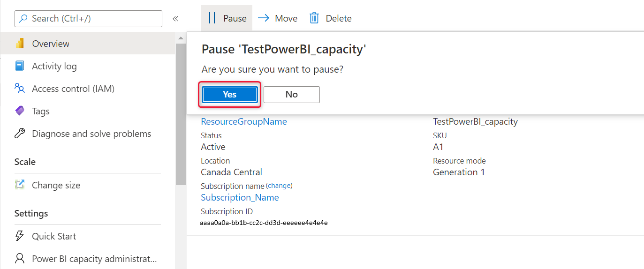Cancel pause by clicking No
Image resolution: width=644 pixels, height=269 pixels.
[291, 94]
